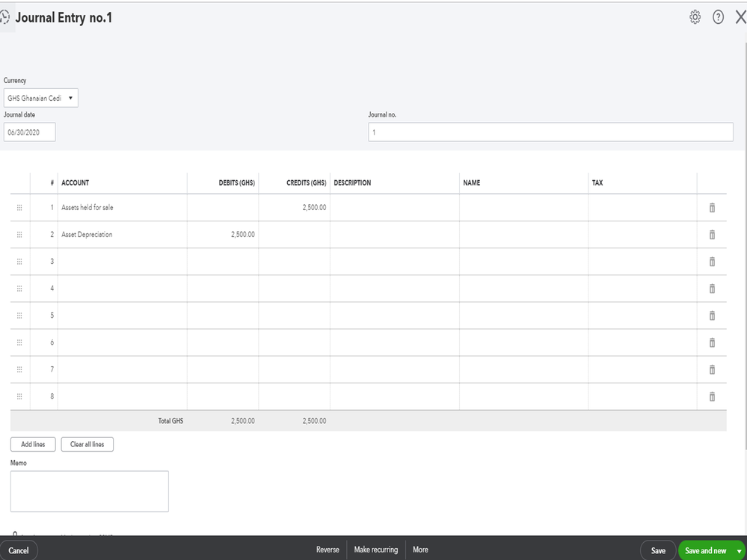This screenshot has width=747, height=560.
Task: Click the NAME column header
Action: point(472,183)
